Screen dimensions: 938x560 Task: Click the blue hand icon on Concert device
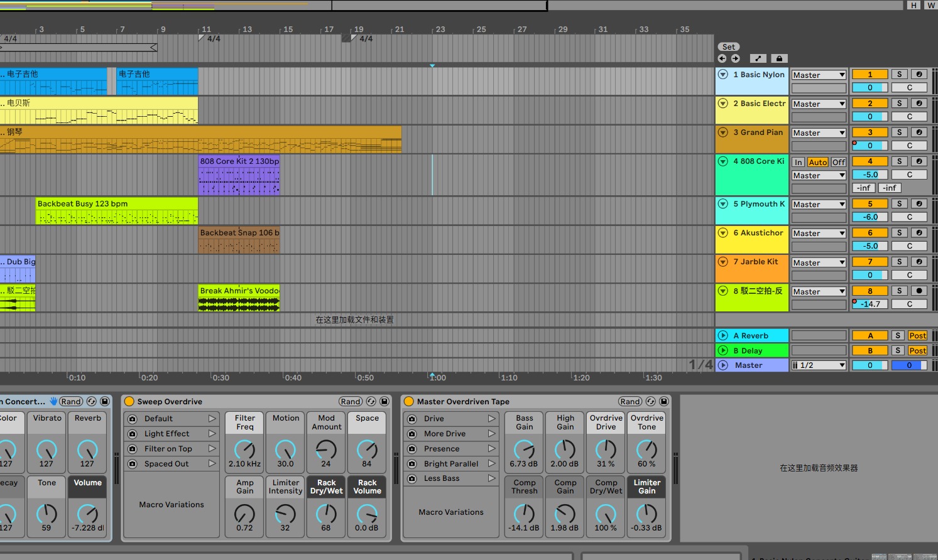point(53,401)
